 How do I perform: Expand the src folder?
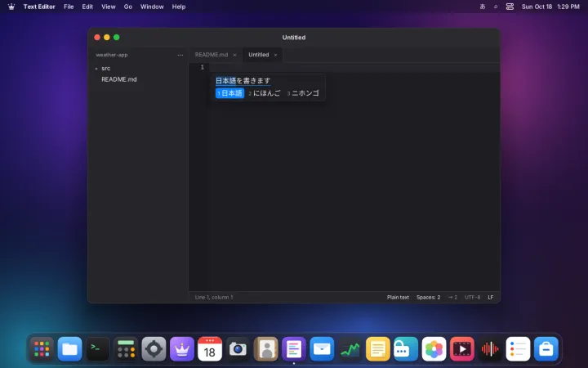96,69
